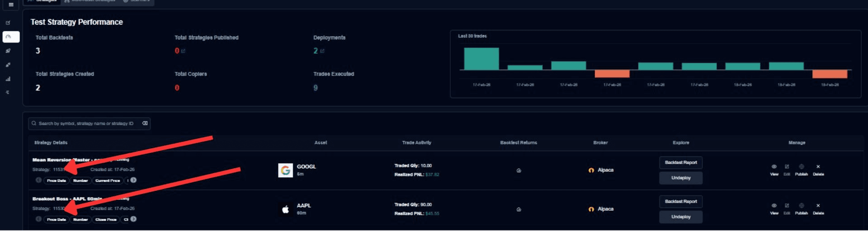868x231 pixels.
Task: Open Backtest Report for GOOGL strategy
Action: coord(680,163)
